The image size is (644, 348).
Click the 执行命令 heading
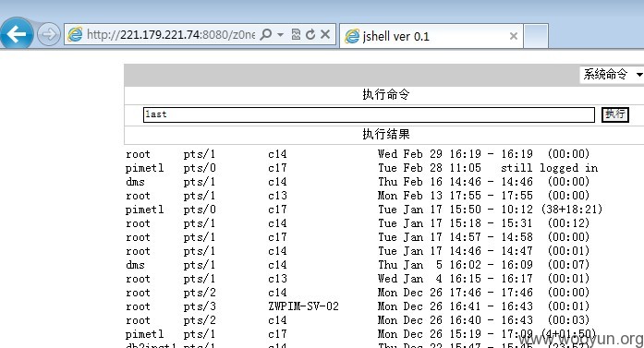(386, 94)
